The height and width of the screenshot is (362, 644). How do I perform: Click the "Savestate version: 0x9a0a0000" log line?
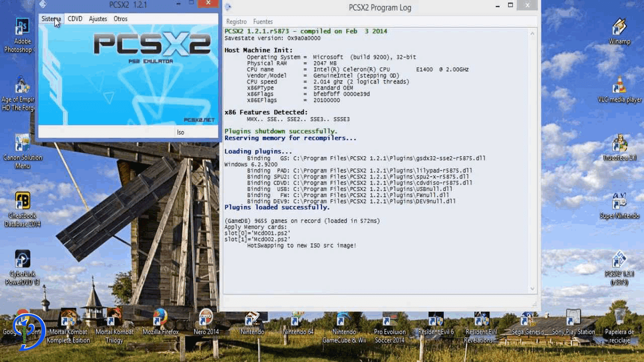272,38
